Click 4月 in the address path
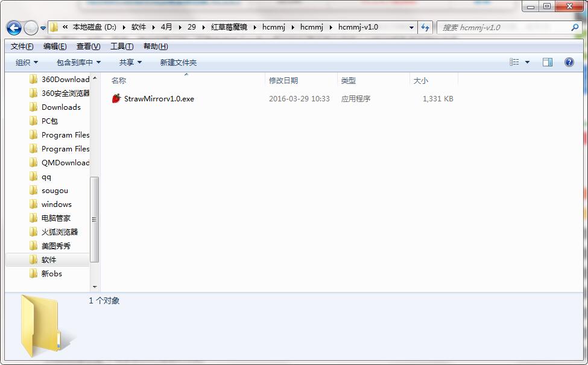 tap(166, 27)
